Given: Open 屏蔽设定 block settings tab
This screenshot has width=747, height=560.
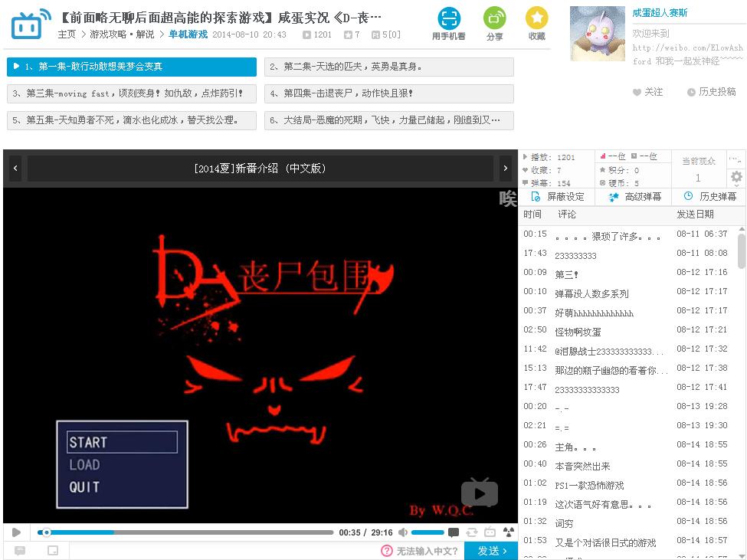Looking at the screenshot, I should pyautogui.click(x=558, y=197).
